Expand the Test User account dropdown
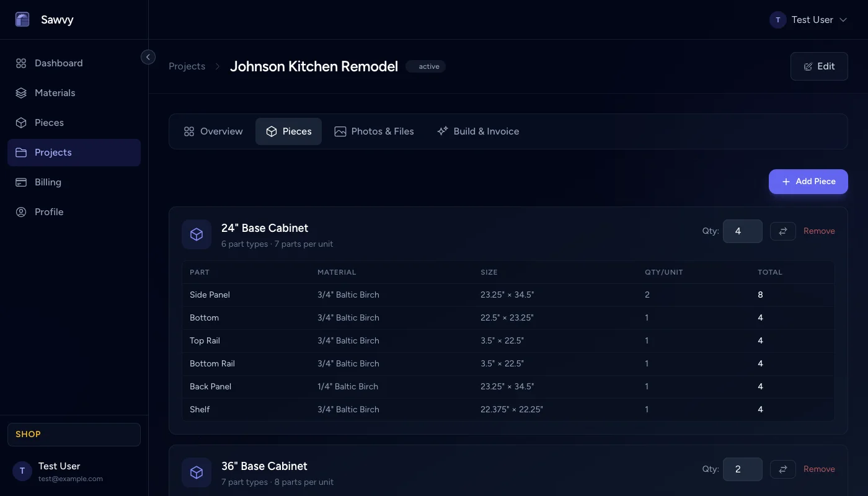868x496 pixels. pyautogui.click(x=808, y=20)
